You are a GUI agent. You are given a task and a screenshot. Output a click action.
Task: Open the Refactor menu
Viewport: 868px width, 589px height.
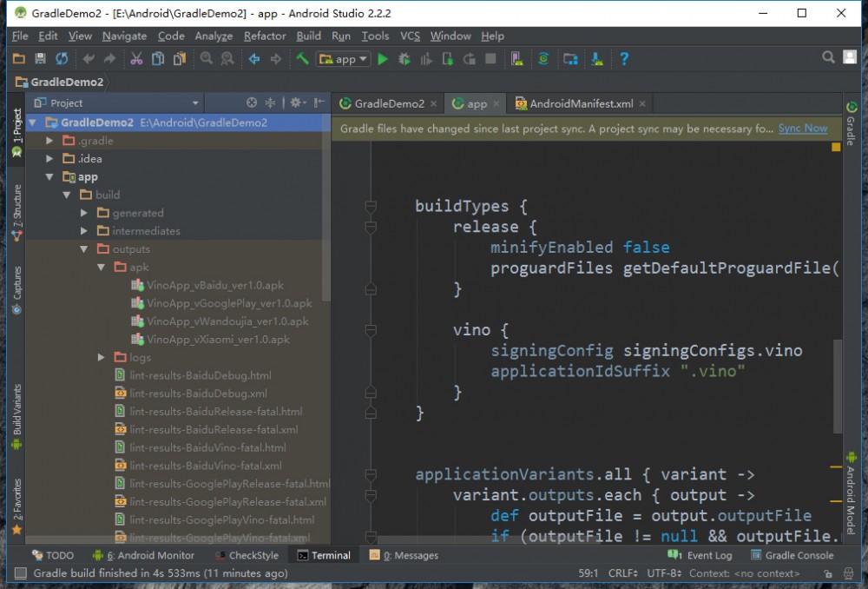point(264,36)
